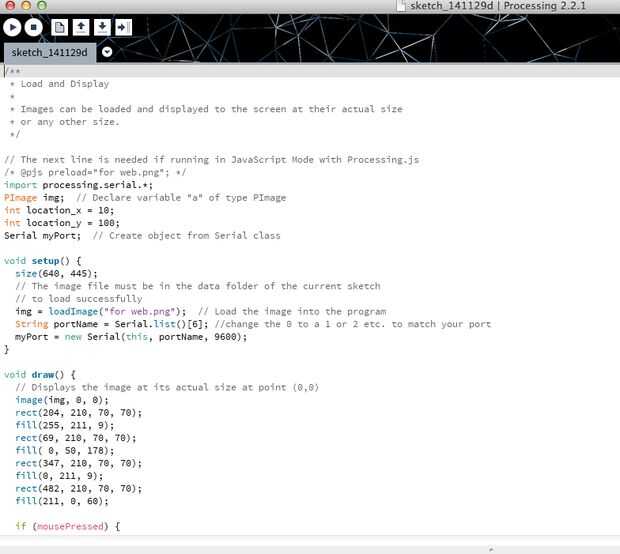Click the loadImage("for web.png") line

pos(200,312)
